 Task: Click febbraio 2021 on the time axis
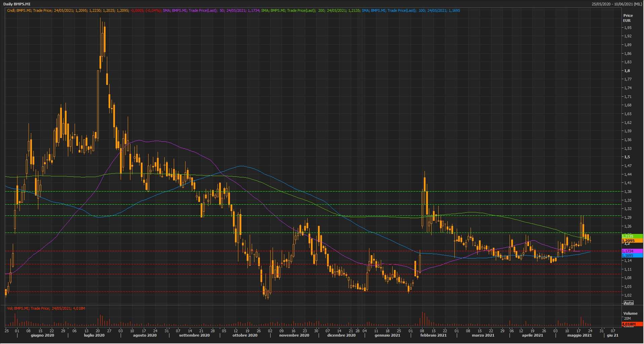coord(433,335)
